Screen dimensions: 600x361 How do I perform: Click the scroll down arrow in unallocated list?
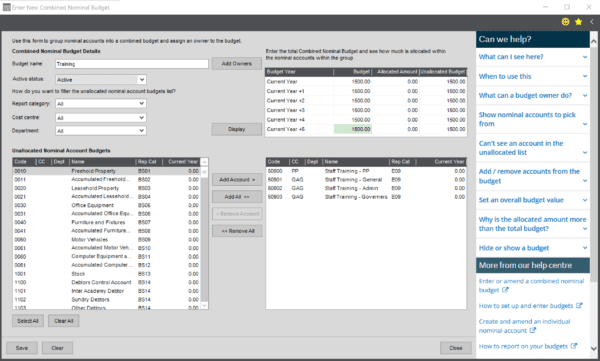(x=204, y=305)
